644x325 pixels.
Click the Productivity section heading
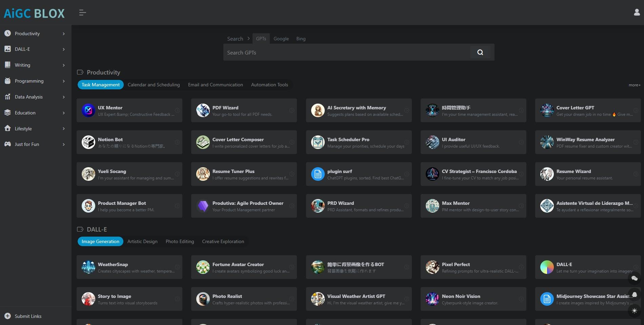pos(103,72)
